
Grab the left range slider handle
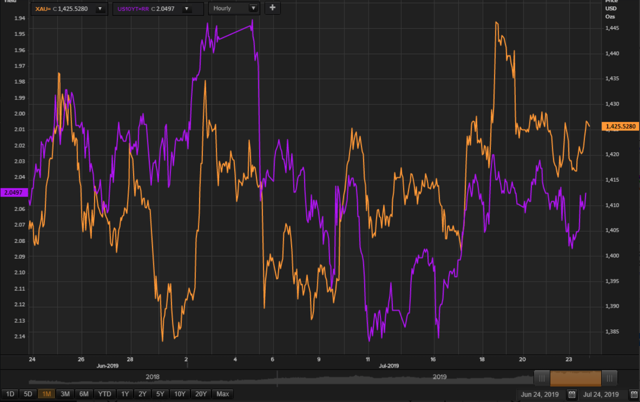[x=542, y=378]
